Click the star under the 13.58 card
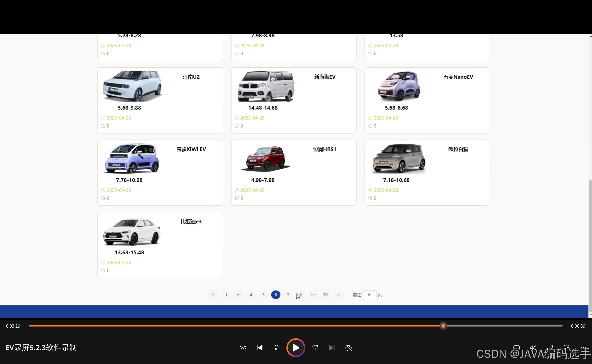592x364 pixels. coord(370,53)
